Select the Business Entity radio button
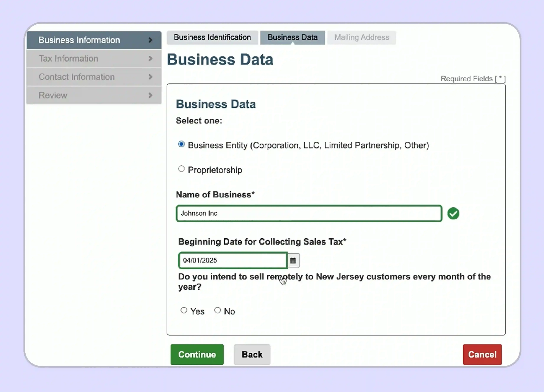The height and width of the screenshot is (392, 544). [181, 144]
